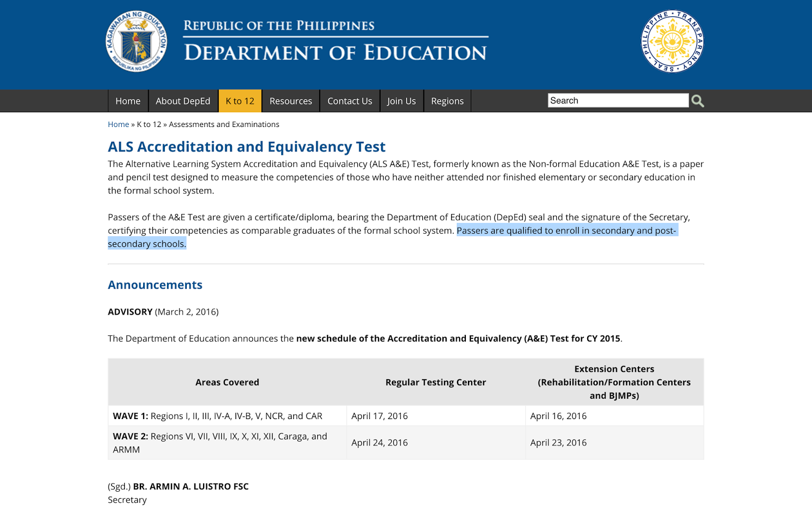This screenshot has height=508, width=812.
Task: Click the highlighted 'Passers are qualified to enroll' sentence
Action: click(x=566, y=231)
